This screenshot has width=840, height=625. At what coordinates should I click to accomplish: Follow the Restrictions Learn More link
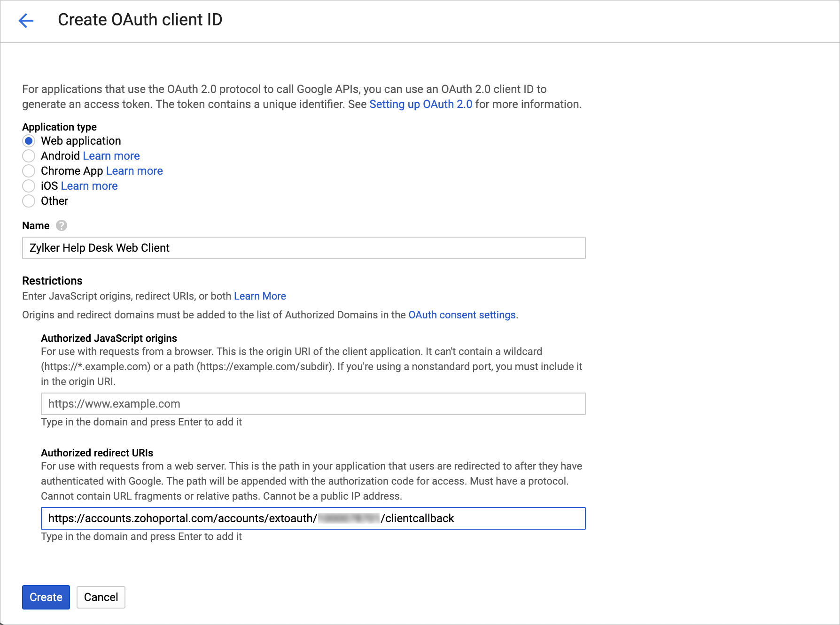click(x=260, y=296)
